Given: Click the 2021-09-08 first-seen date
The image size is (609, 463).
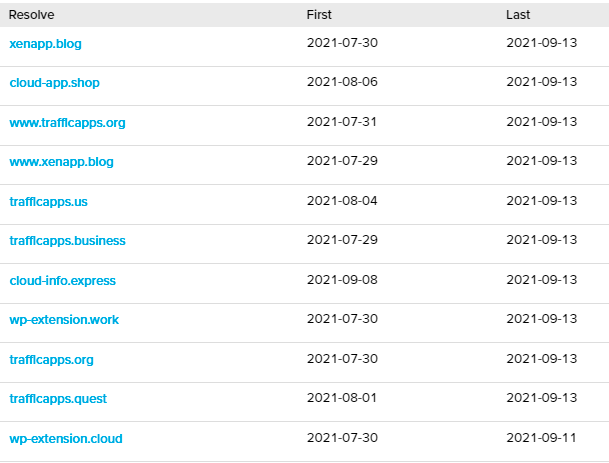Looking at the screenshot, I should tap(342, 280).
